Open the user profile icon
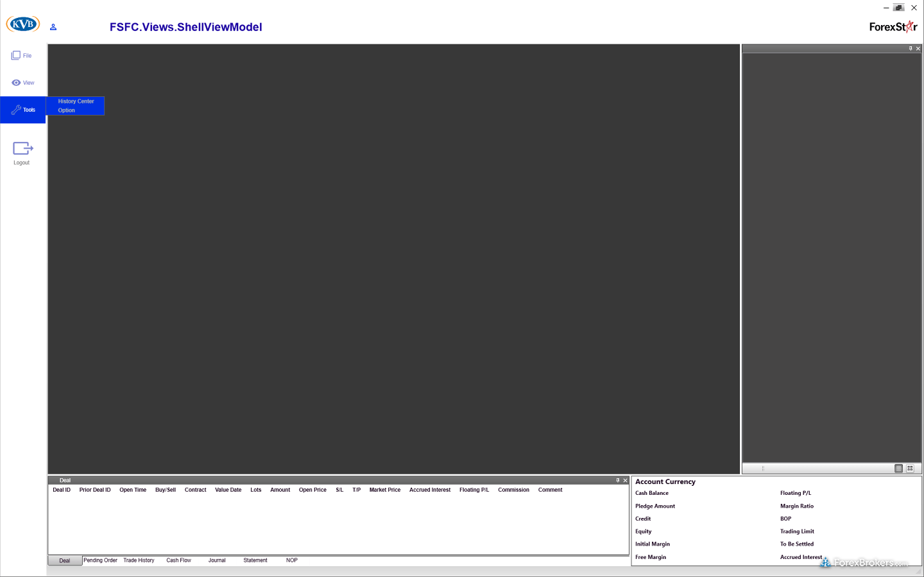The height and width of the screenshot is (577, 924). pyautogui.click(x=53, y=27)
